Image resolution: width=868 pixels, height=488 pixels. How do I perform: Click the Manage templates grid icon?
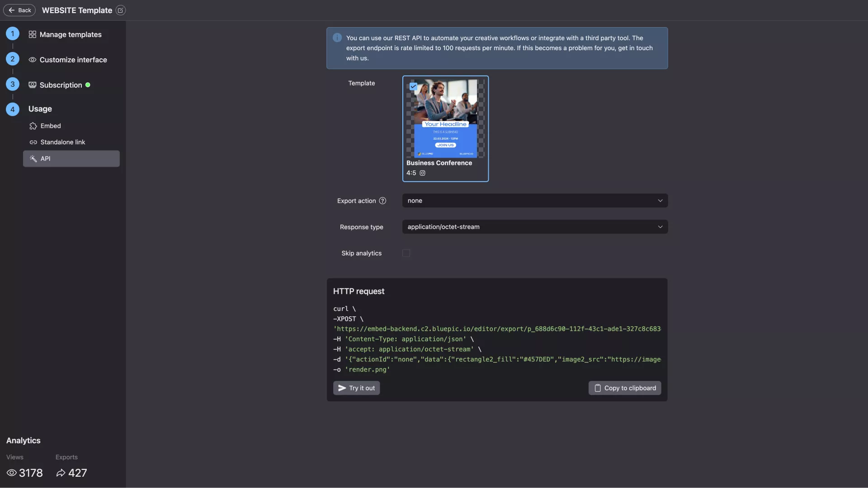[x=32, y=34]
